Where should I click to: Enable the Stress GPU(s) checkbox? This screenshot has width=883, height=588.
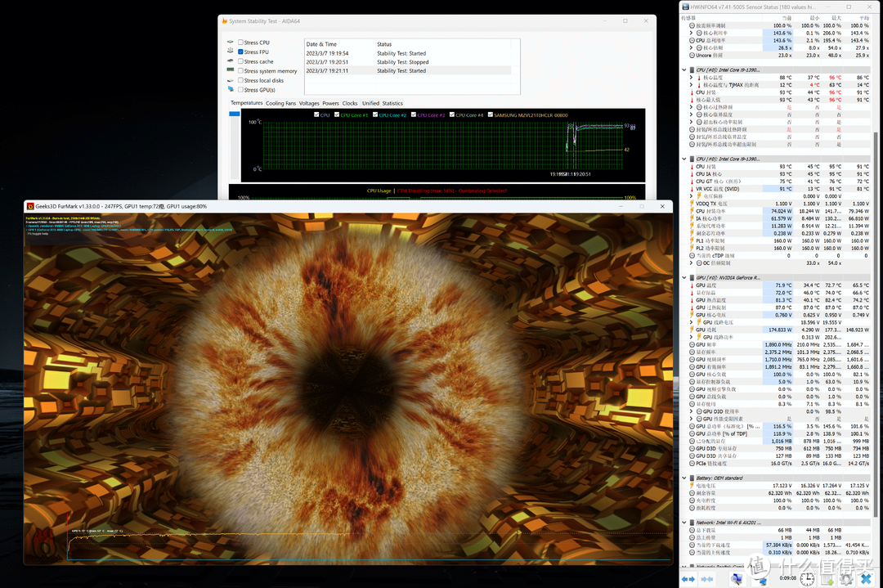tap(240, 90)
